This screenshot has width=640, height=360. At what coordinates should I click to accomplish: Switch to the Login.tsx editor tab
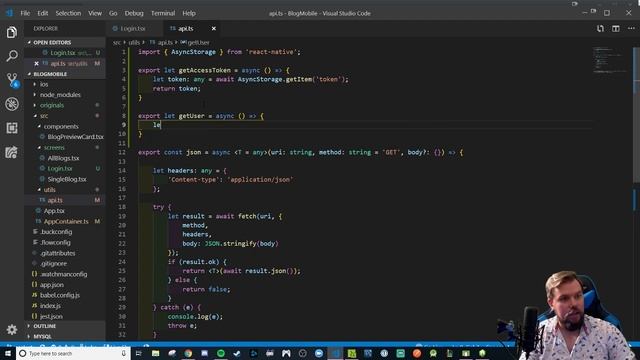click(133, 29)
